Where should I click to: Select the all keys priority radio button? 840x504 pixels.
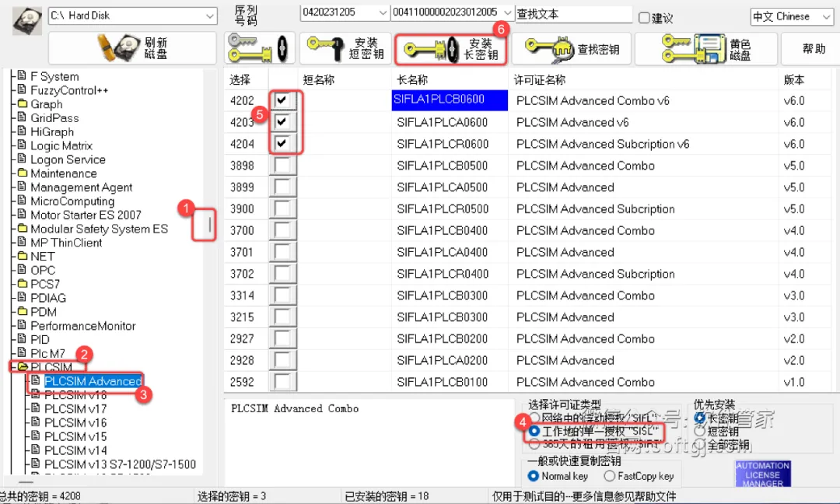coord(700,444)
